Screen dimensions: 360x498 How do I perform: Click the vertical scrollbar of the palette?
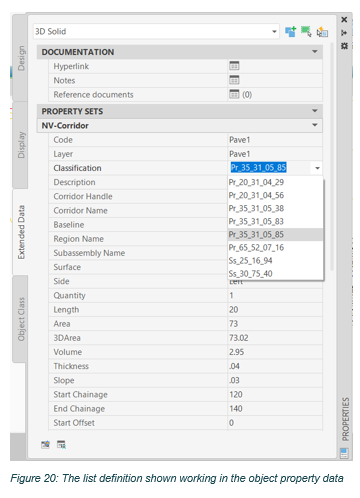[x=332, y=156]
